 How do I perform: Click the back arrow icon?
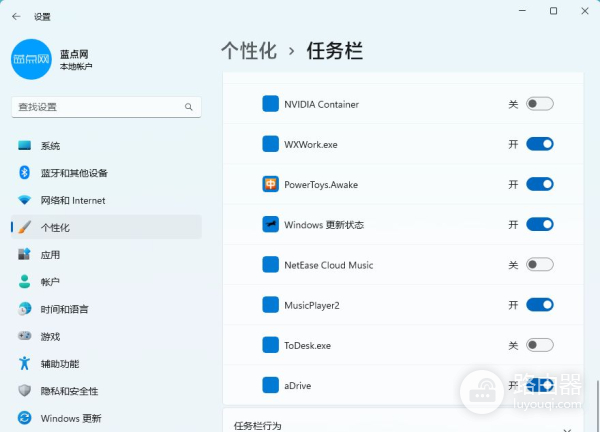click(16, 16)
